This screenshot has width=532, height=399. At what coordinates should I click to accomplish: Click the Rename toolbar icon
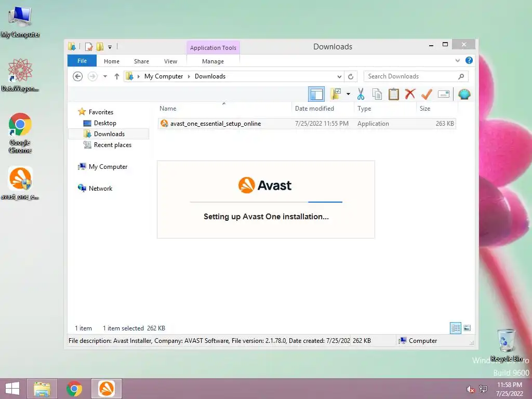pos(444,94)
